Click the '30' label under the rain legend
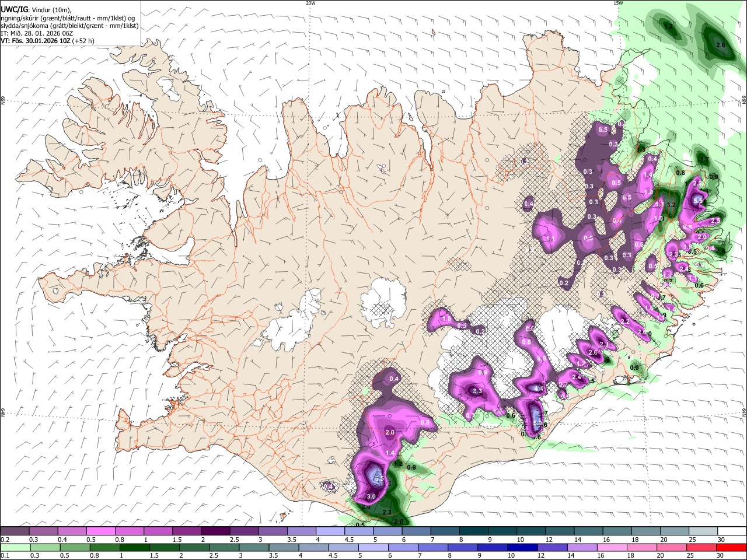747x560 pixels. coord(720,556)
